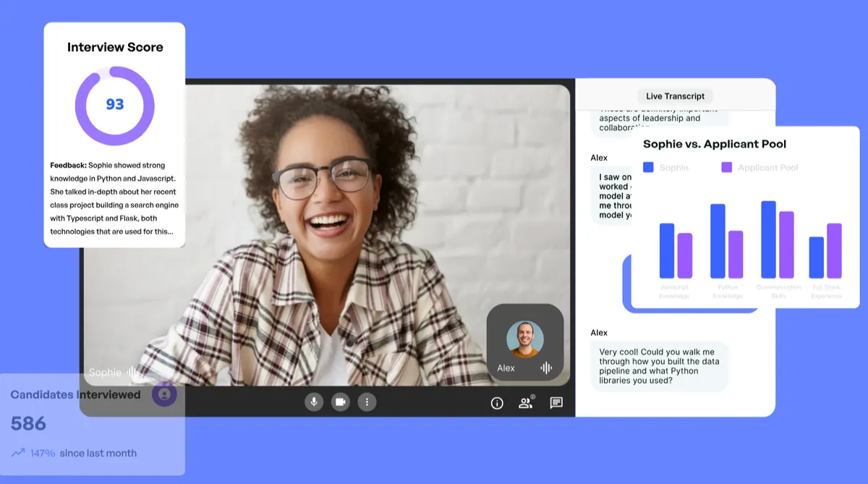Click Alex's picture-in-picture video thumbnail
Screen dimensions: 868x484
pyautogui.click(x=525, y=342)
